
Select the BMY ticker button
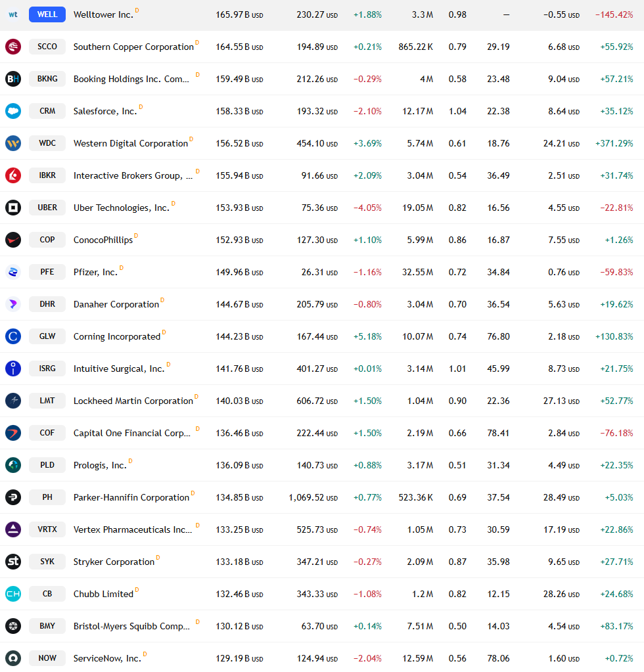click(47, 626)
